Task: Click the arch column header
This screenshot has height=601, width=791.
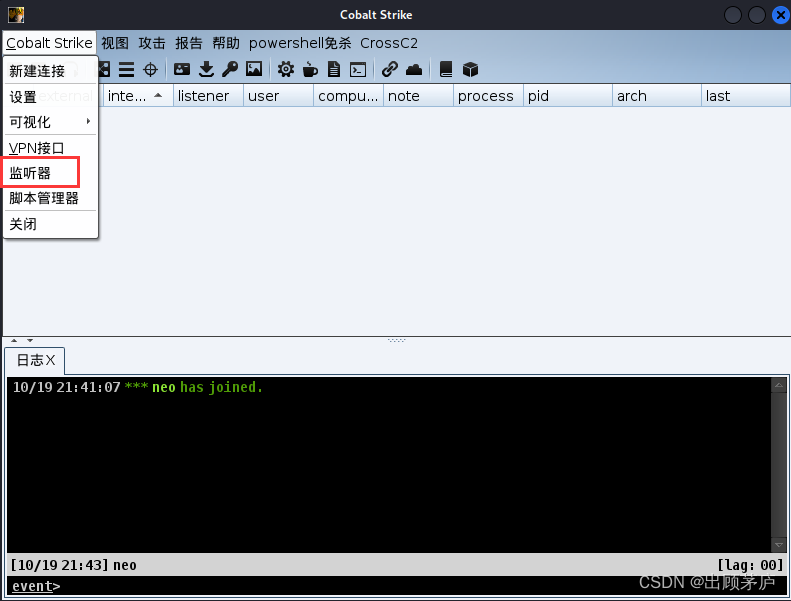Action: tap(657, 95)
